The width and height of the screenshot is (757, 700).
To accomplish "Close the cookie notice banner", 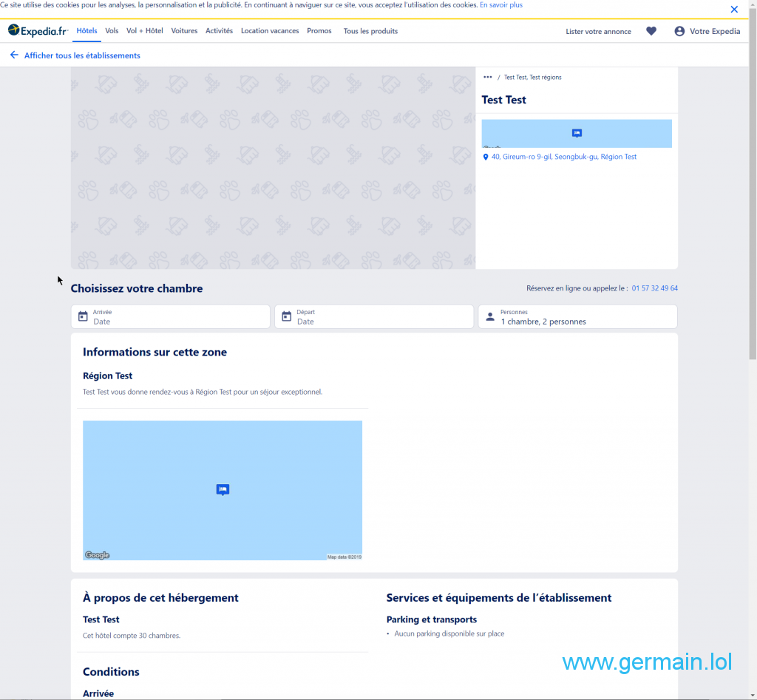I will (x=734, y=10).
